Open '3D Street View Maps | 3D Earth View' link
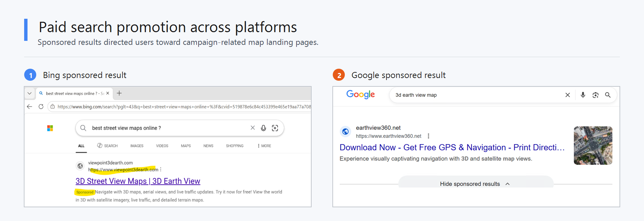Viewport: 644px width, 221px height. [x=138, y=181]
